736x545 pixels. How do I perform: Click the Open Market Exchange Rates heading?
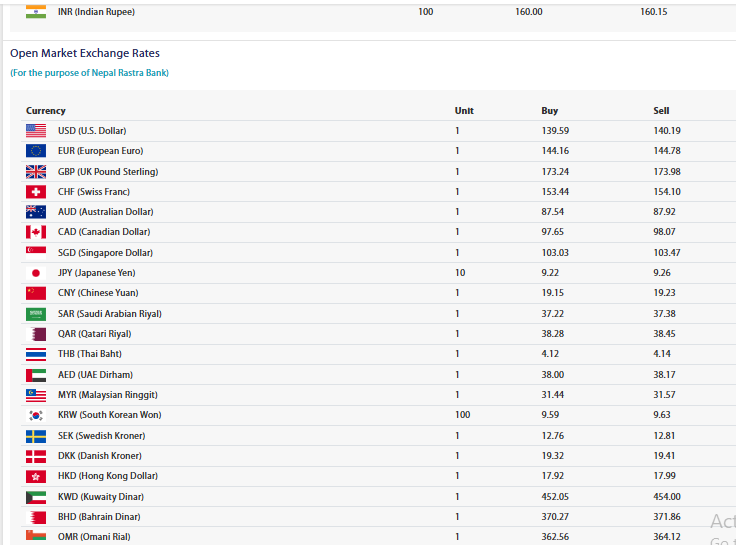point(85,53)
